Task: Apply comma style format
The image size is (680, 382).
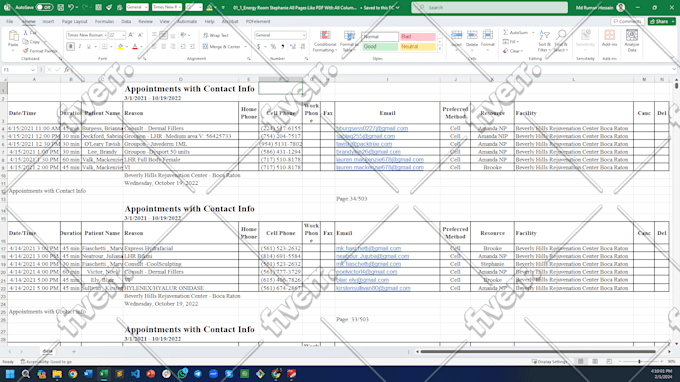Action: tap(283, 46)
